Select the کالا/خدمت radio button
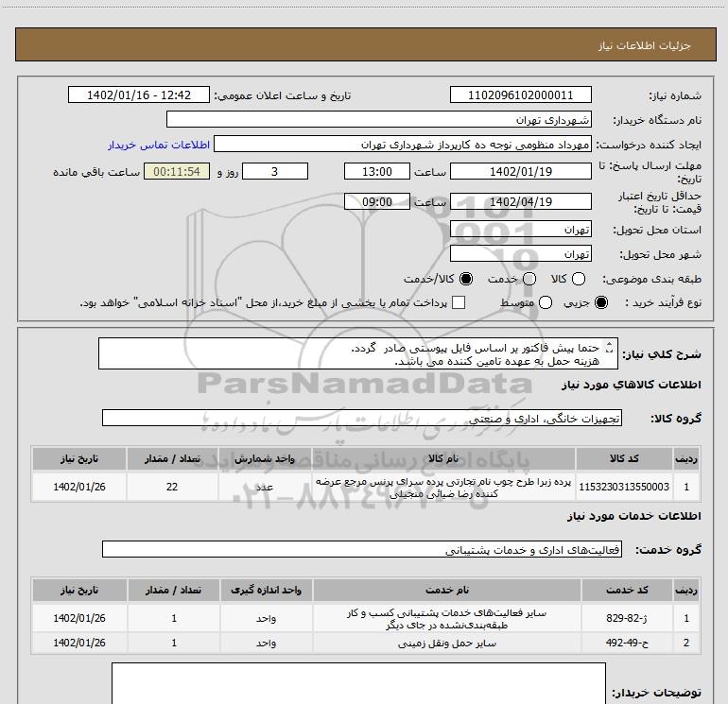The width and height of the screenshot is (728, 704). 466,279
